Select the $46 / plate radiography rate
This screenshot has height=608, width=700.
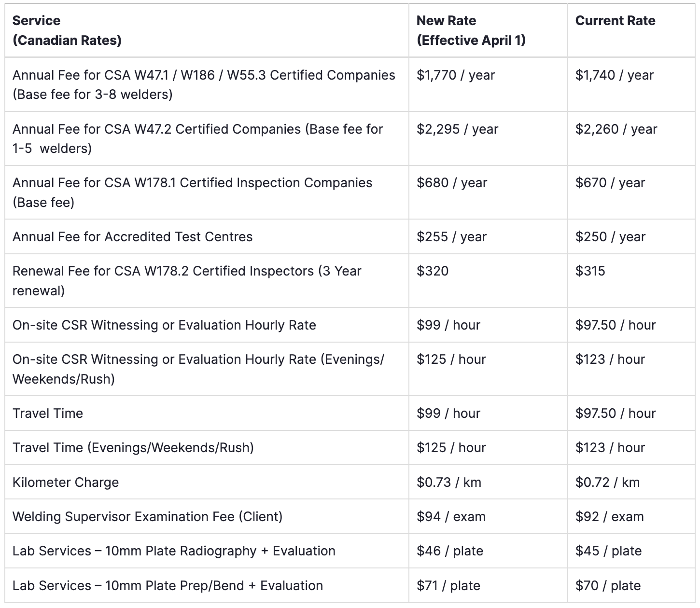coord(450,551)
